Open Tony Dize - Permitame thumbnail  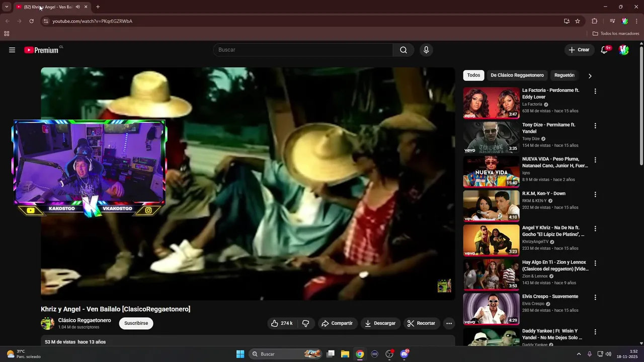point(491,137)
